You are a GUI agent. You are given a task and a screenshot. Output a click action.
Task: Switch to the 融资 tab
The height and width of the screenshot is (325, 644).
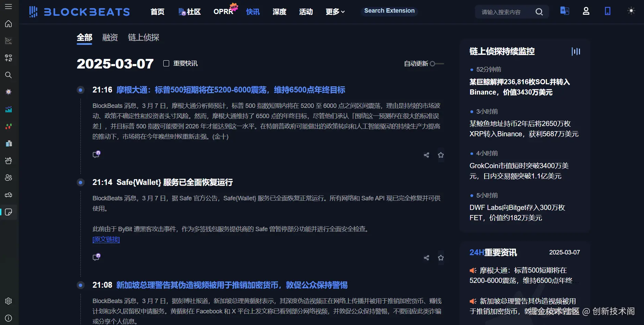[109, 37]
